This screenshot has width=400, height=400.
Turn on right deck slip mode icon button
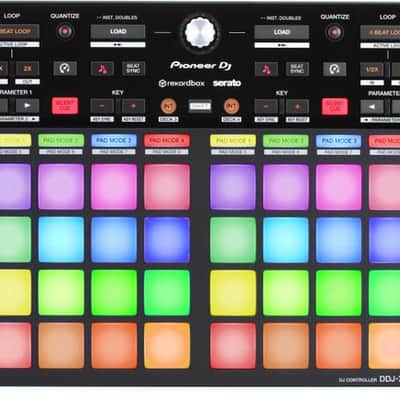tap(334, 69)
